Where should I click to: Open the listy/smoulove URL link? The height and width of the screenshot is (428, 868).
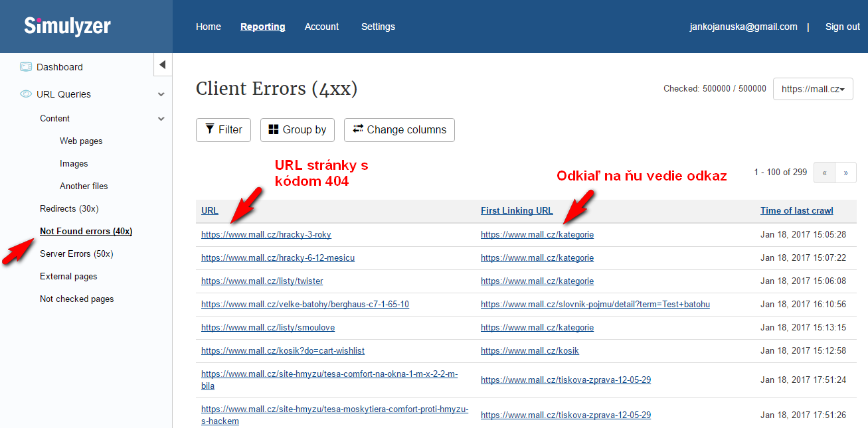pos(268,327)
